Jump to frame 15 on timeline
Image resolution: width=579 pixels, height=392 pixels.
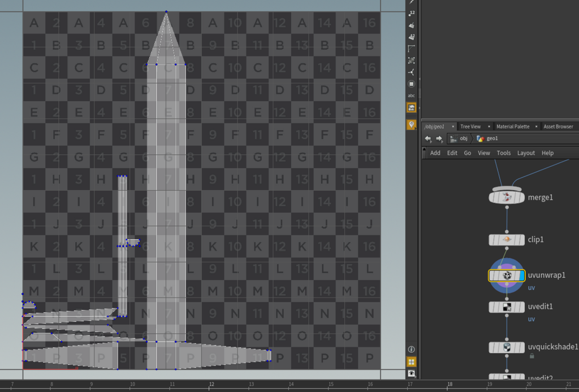(x=331, y=385)
